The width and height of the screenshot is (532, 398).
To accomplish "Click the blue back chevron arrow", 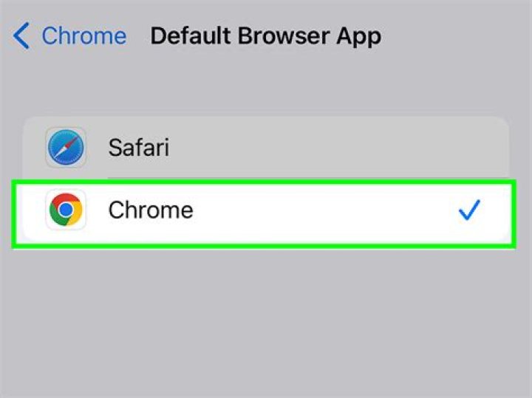I will 22,35.
